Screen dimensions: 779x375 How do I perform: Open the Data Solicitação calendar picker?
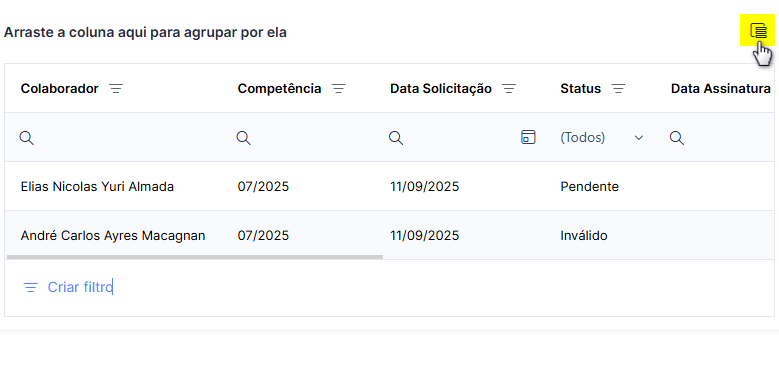click(528, 137)
